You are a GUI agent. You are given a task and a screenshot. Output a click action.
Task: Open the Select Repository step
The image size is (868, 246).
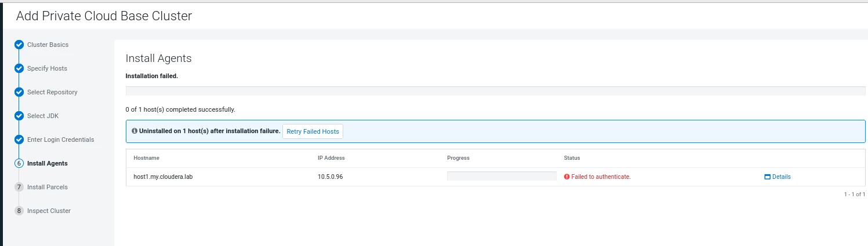[x=52, y=92]
